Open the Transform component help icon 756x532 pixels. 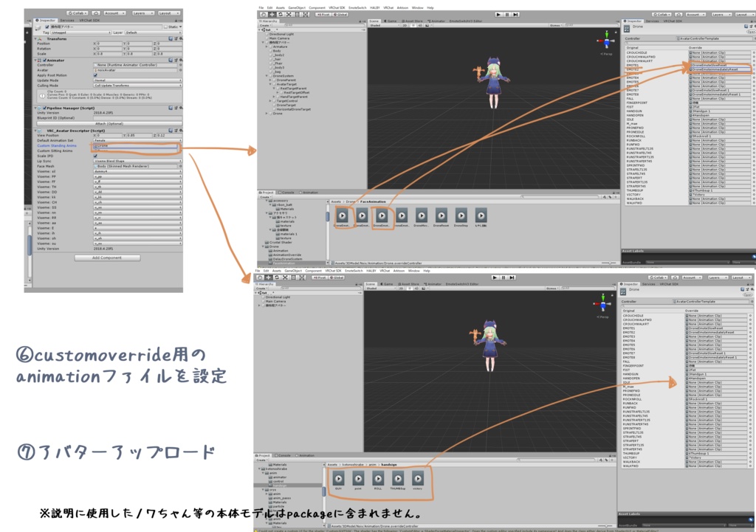171,38
